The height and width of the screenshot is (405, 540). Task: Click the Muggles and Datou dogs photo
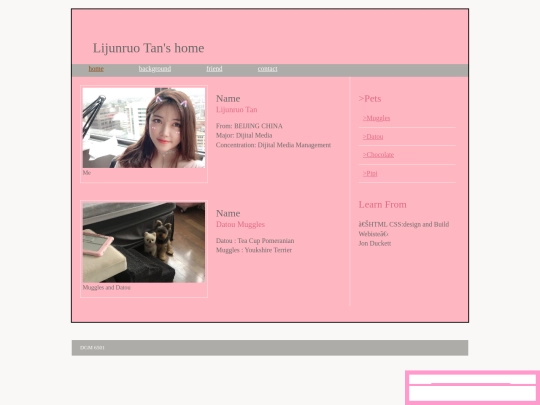coord(144,242)
